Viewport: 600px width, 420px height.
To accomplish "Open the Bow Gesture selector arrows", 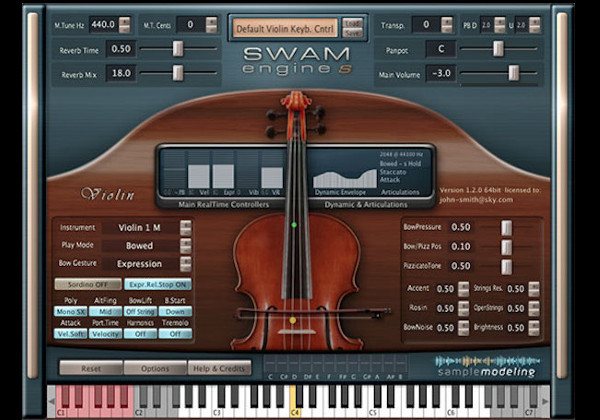I will pyautogui.click(x=186, y=264).
